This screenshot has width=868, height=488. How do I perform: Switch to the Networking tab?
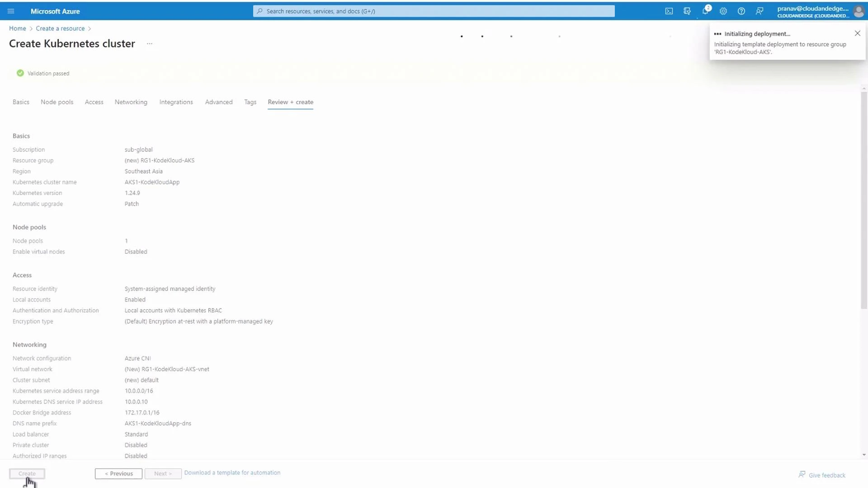131,102
